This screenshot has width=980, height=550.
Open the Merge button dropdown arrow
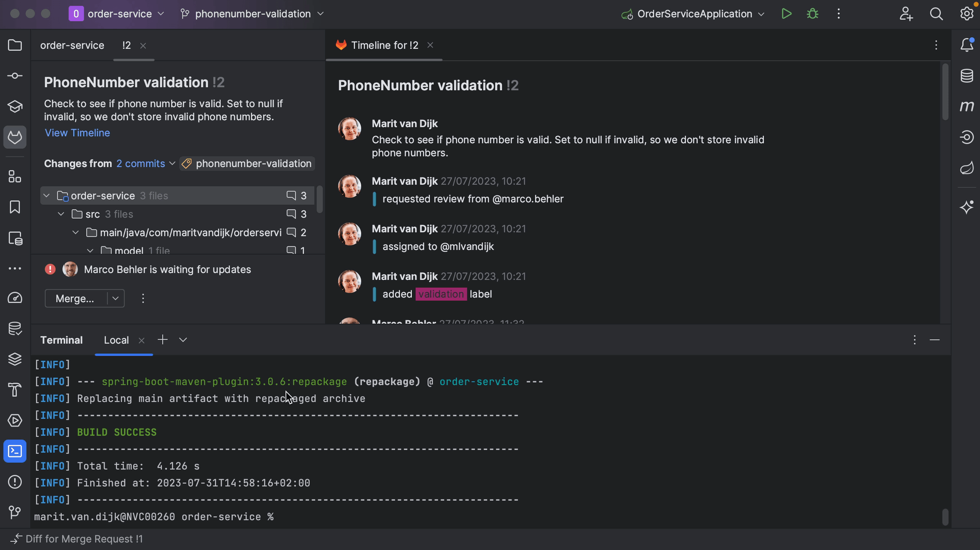116,298
